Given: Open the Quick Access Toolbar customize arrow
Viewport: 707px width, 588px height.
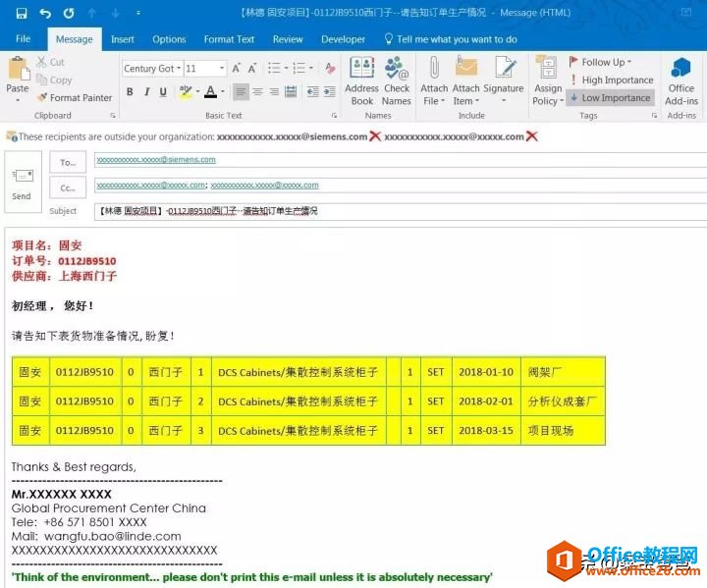Looking at the screenshot, I should pos(138,13).
